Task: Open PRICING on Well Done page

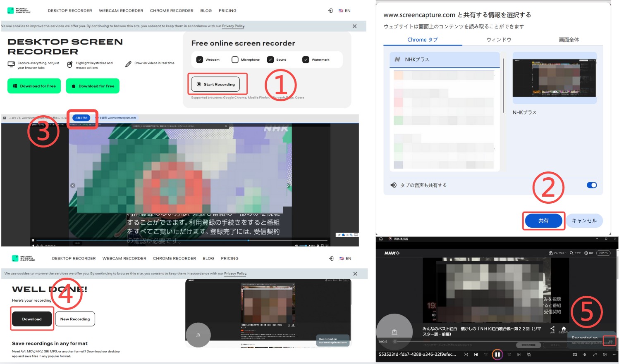Action: (x=229, y=258)
